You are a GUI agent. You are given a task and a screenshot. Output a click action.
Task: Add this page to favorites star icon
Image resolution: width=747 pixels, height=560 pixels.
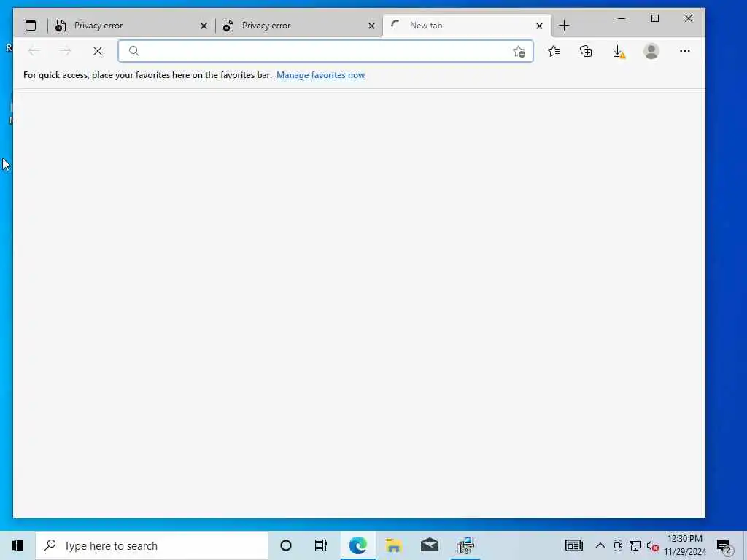pyautogui.click(x=519, y=52)
